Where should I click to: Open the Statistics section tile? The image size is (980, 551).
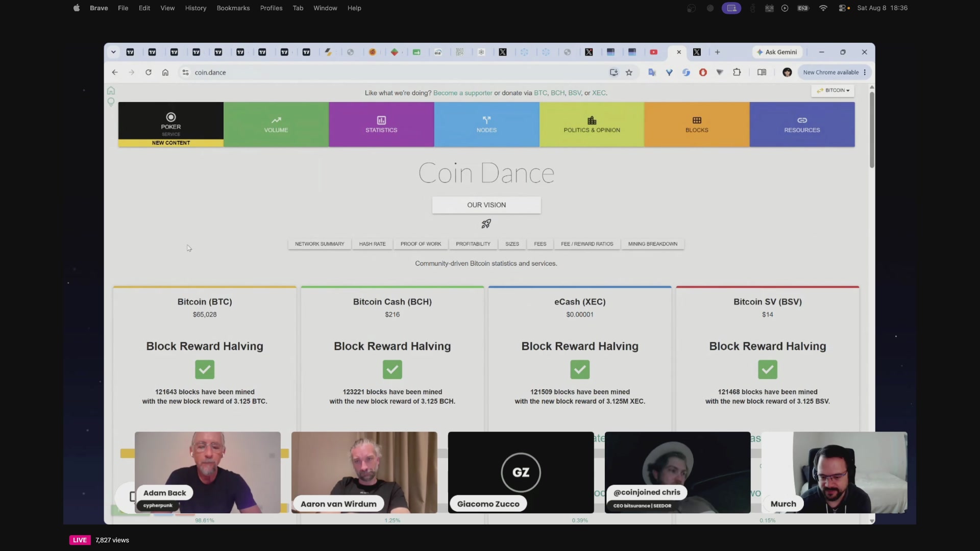pos(381,124)
